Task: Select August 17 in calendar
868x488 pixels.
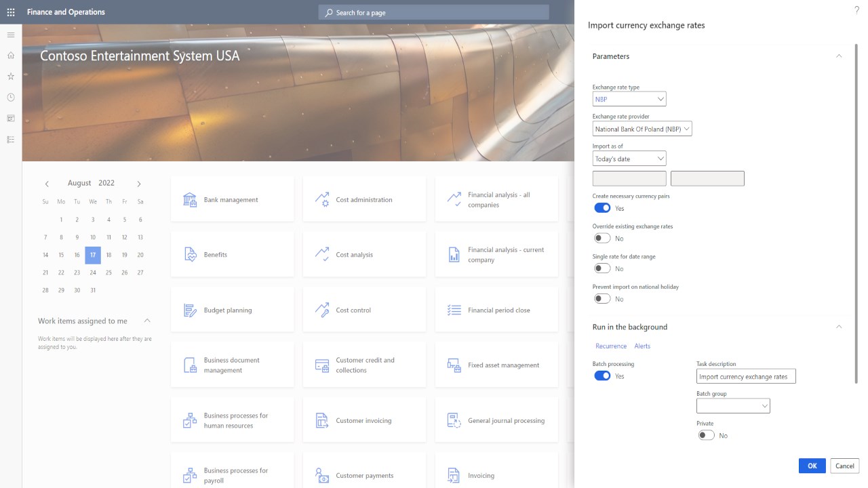Action: pos(93,255)
